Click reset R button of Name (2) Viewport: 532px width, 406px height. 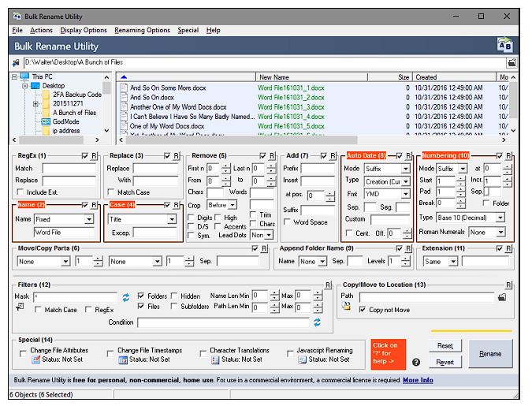tap(94, 205)
